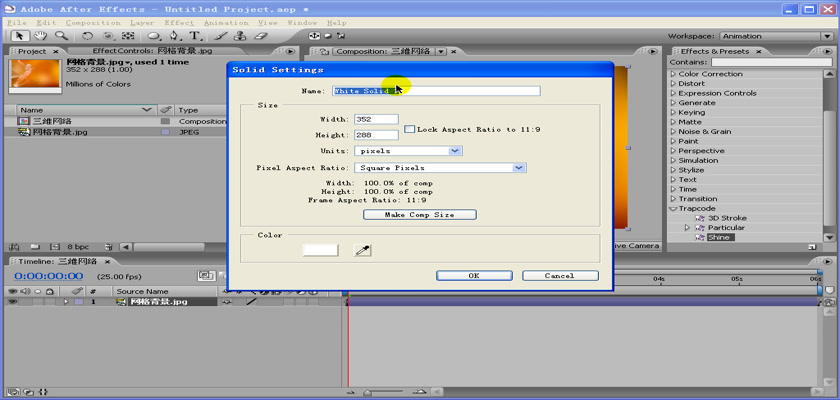Create new folder in Project panel
Screen dimensions: 840x400
click(x=35, y=247)
